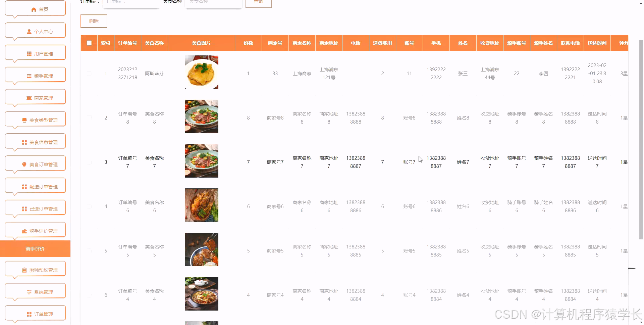This screenshot has width=644, height=325.
Task: Click the list icon for 骑手管理
Action: [x=29, y=76]
